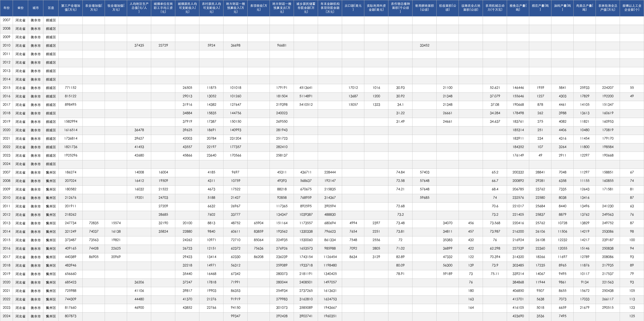The height and width of the screenshot is (321, 644).
Task: Select the 农业增加值 header cell
Action: click(x=93, y=8)
